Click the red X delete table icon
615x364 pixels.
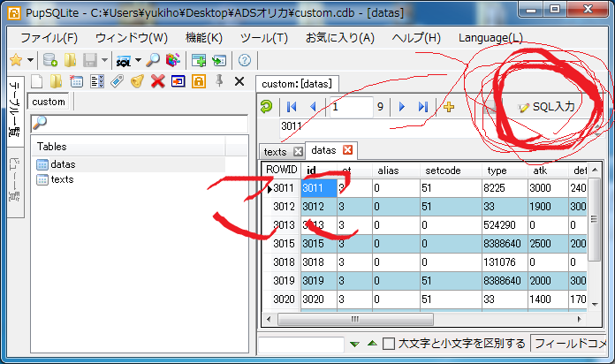[x=157, y=81]
